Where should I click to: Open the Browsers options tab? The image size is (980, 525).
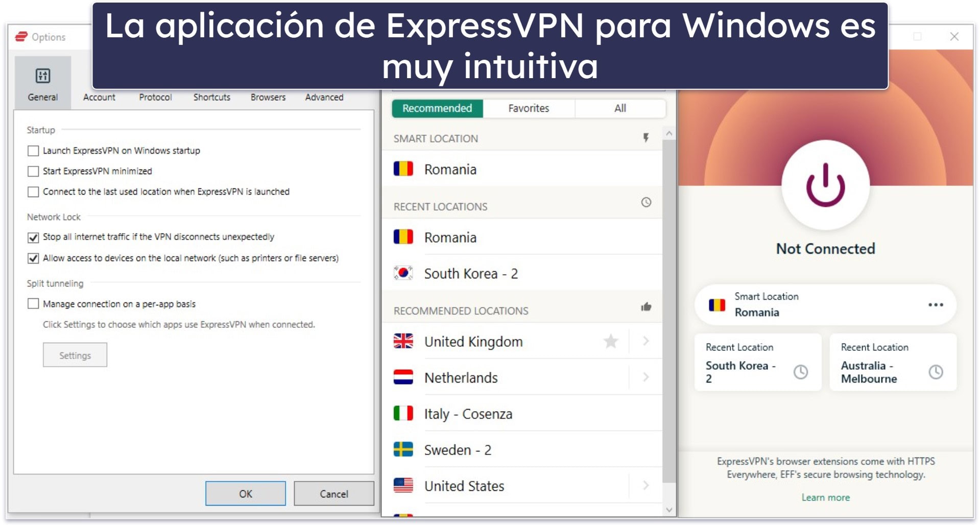(x=268, y=97)
